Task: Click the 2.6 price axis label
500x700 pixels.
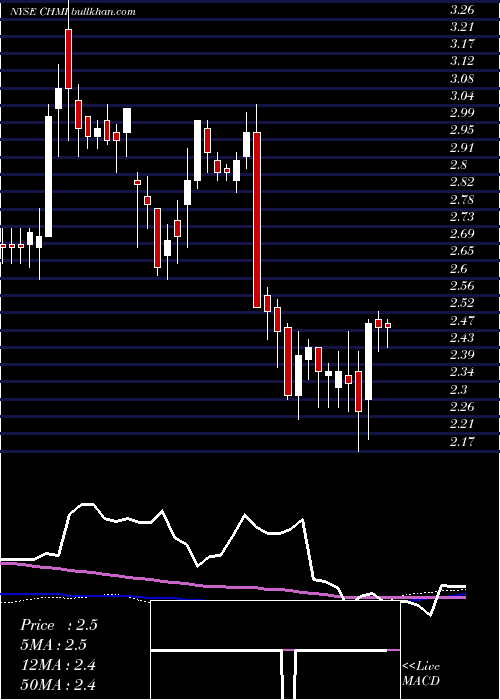Action: [x=458, y=269]
